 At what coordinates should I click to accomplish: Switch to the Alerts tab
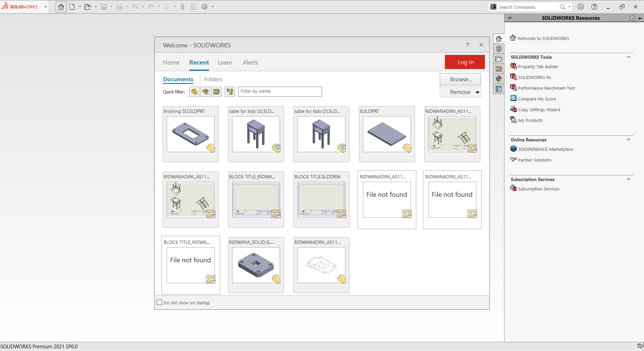tap(250, 62)
